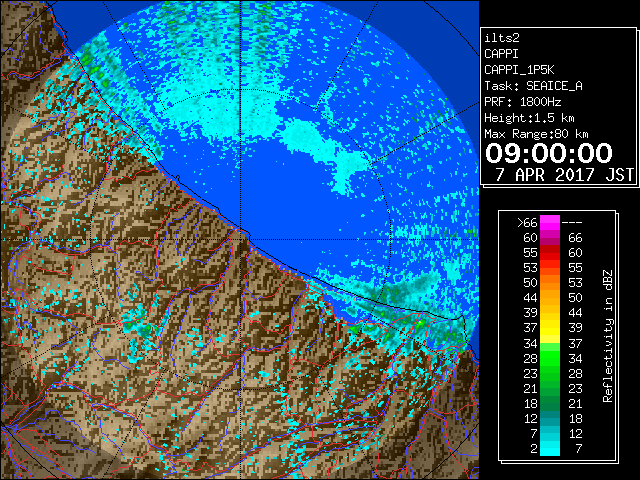This screenshot has width=640, height=480.
Task: Click the 'Max Range:80 km' line
Action: (x=536, y=134)
